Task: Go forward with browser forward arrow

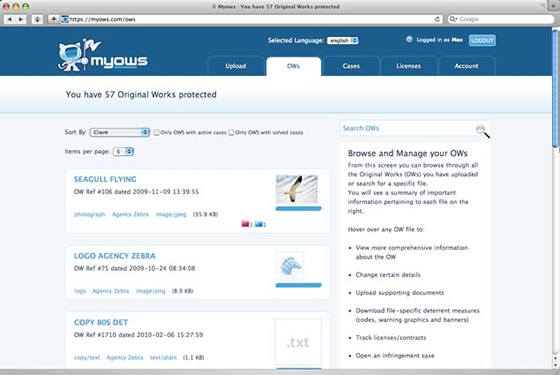Action: (21, 19)
